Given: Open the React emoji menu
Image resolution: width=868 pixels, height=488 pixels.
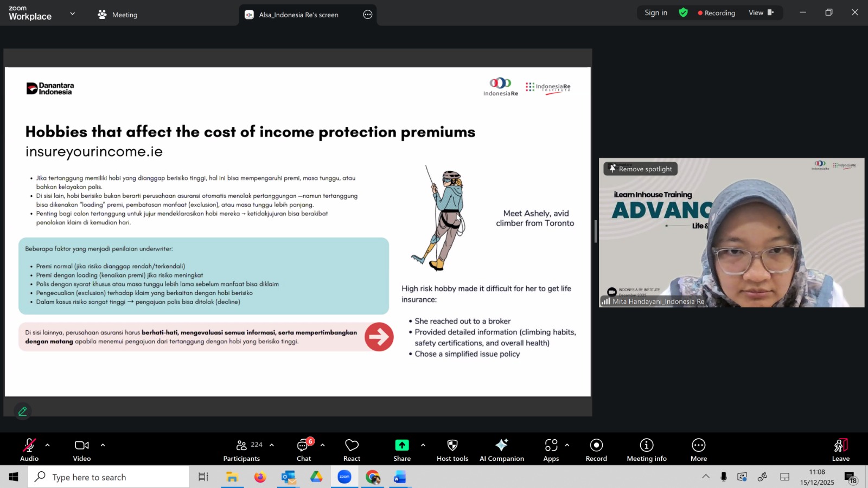Looking at the screenshot, I should [x=352, y=450].
